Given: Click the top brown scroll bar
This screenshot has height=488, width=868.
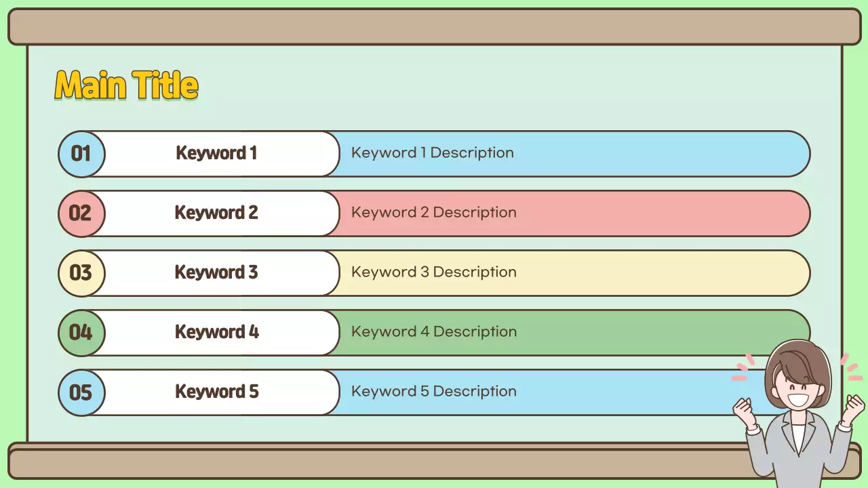Looking at the screenshot, I should [x=434, y=27].
